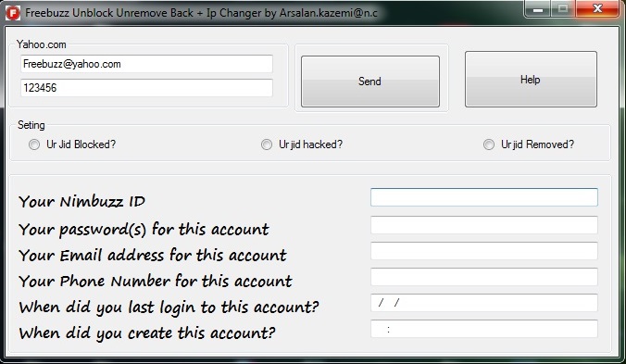The width and height of the screenshot is (626, 364).
Task: Minimize the Freebuzz window
Action: pos(538,8)
